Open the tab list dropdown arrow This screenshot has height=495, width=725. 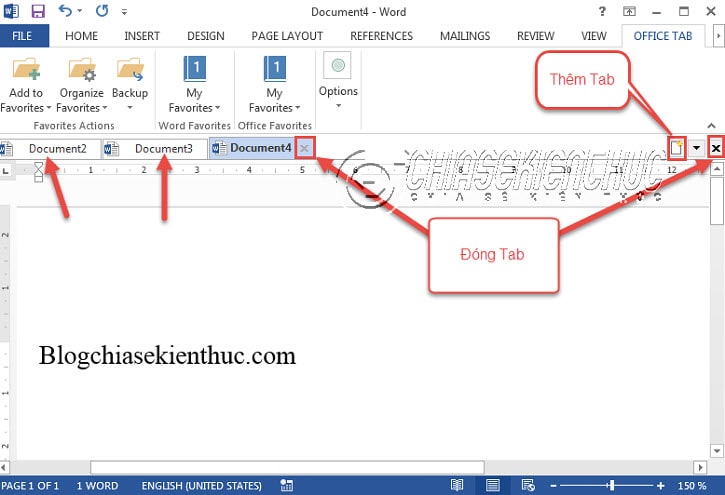(x=696, y=148)
